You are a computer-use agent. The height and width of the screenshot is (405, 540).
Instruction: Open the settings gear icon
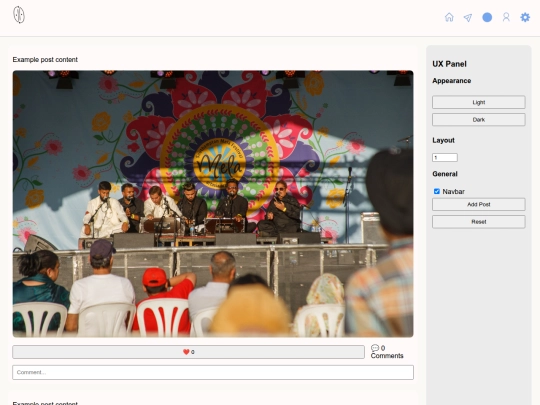point(525,17)
